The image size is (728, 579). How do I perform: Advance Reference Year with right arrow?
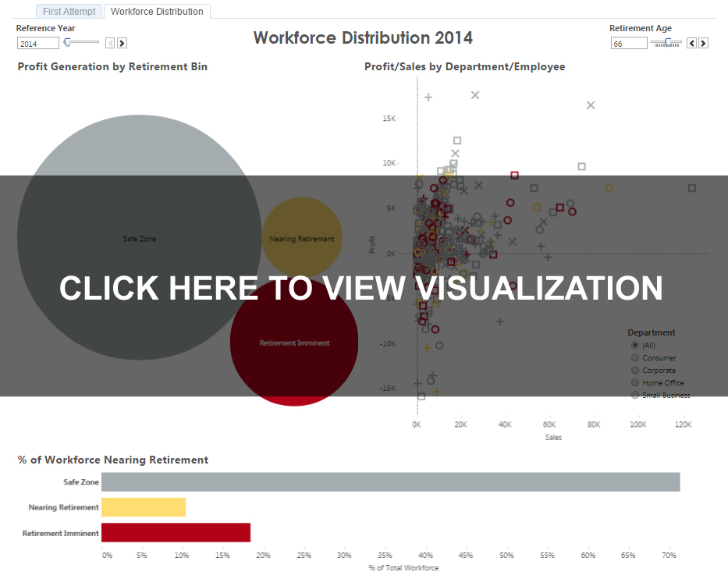point(122,43)
